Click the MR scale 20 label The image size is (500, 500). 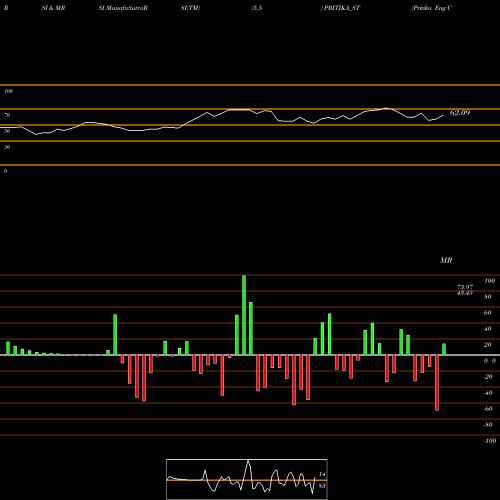[488, 345]
